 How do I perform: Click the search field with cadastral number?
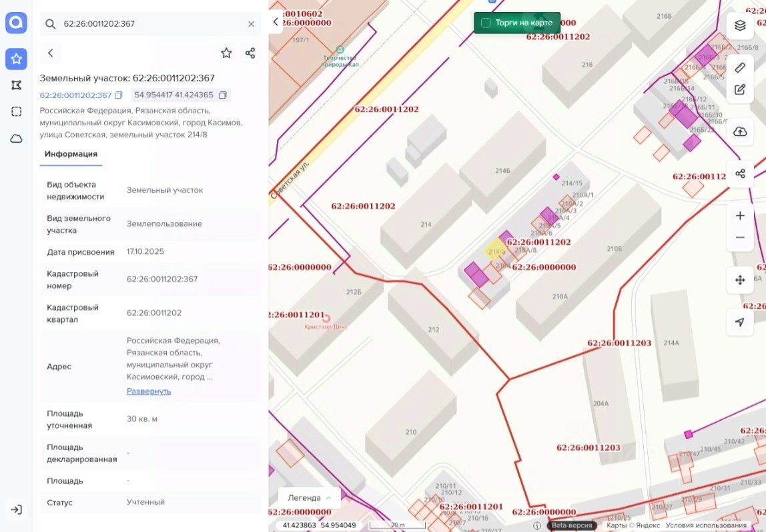151,24
